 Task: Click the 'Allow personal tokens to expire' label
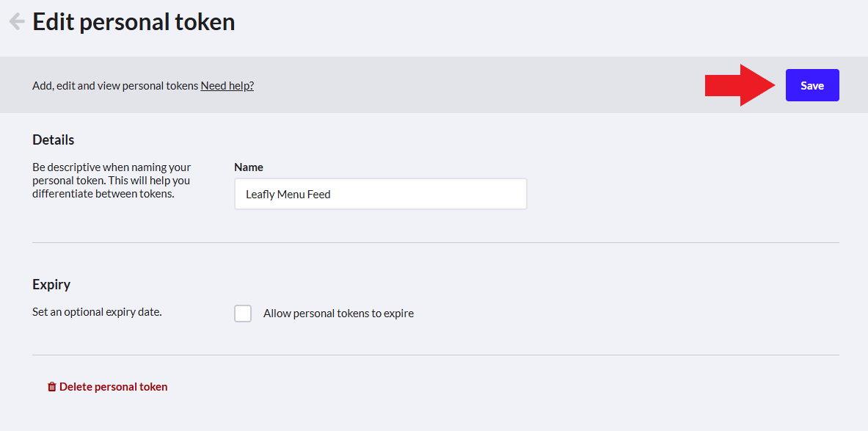point(338,314)
